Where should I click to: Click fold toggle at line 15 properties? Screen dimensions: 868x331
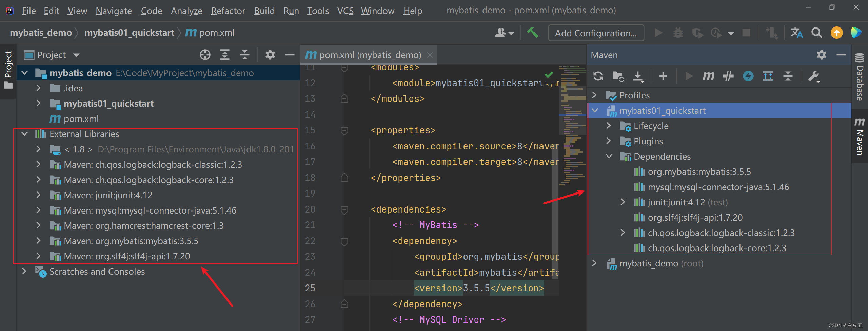coord(344,130)
